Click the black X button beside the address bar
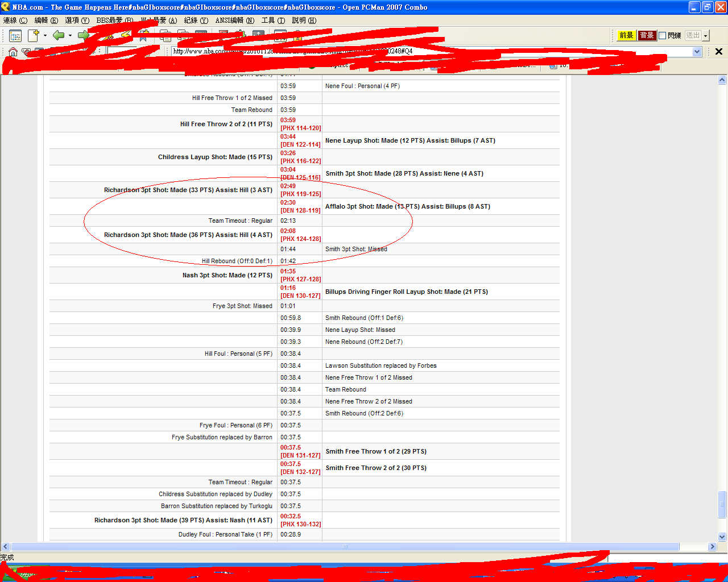The height and width of the screenshot is (582, 728). (x=719, y=52)
